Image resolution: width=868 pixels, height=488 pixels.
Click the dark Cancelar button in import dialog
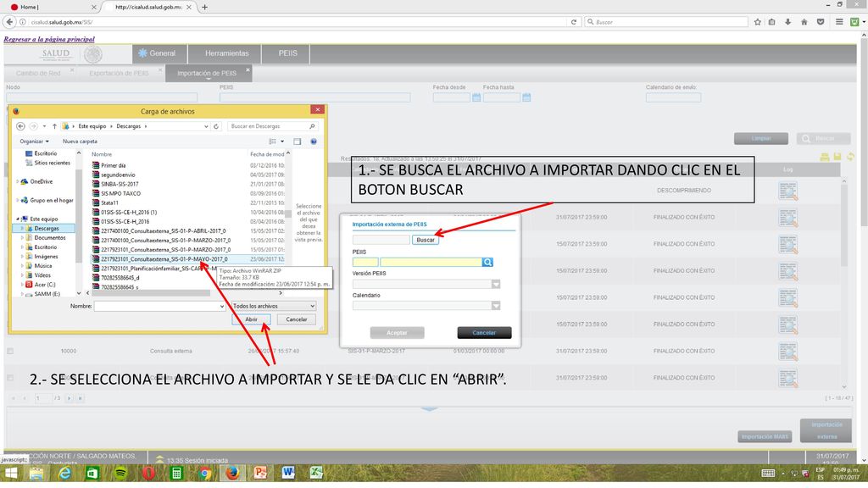(x=484, y=332)
